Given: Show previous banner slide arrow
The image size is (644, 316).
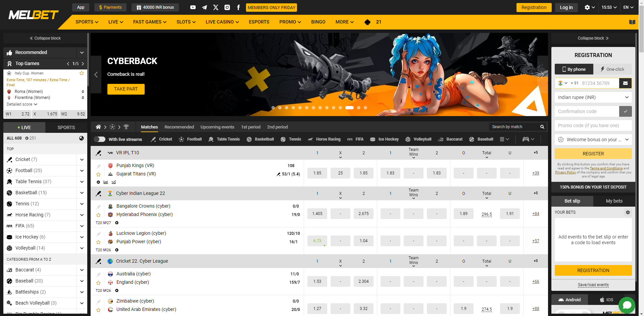Looking at the screenshot, I should click(96, 74).
